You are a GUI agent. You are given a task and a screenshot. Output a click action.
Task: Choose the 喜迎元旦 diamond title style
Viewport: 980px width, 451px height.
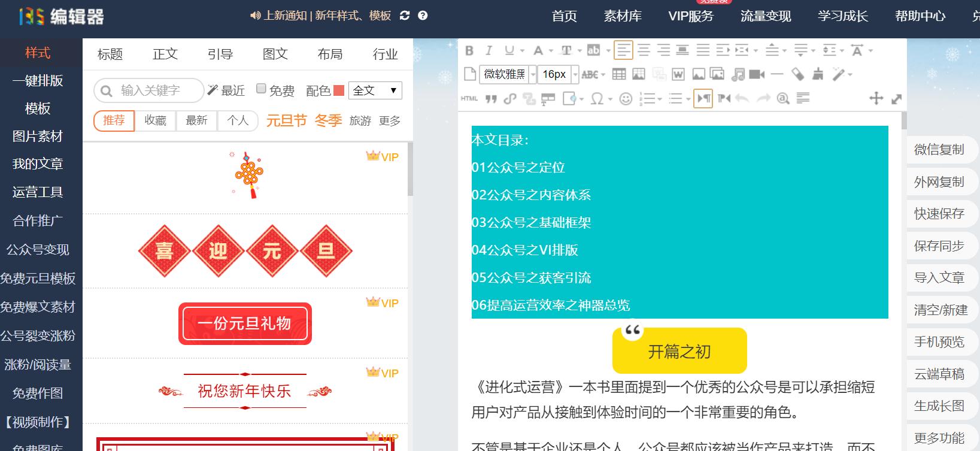pyautogui.click(x=245, y=251)
